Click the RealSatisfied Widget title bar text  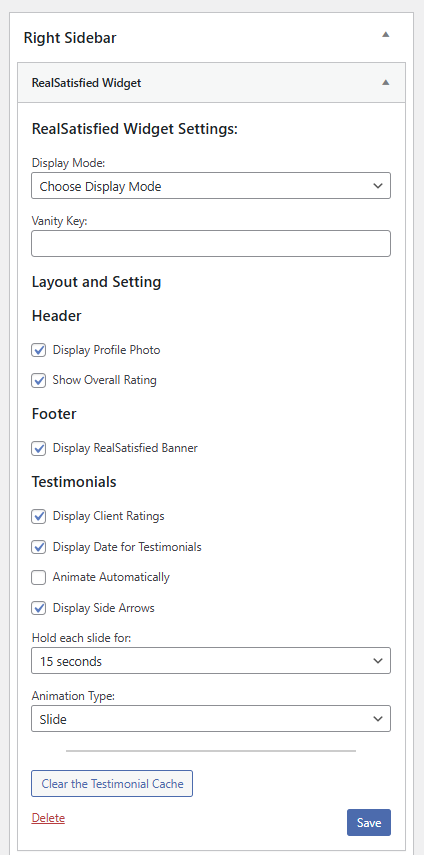pyautogui.click(x=87, y=83)
